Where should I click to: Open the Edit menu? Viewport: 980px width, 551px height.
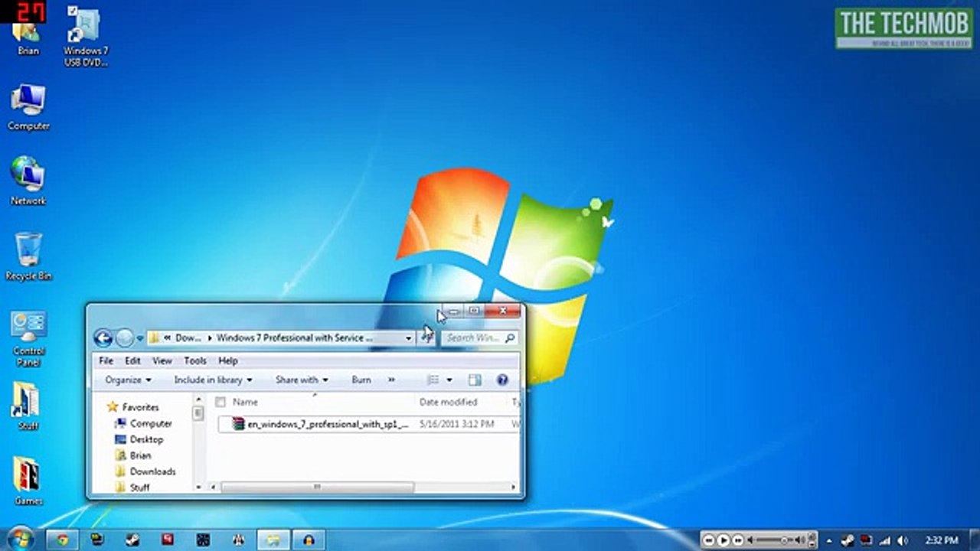pos(132,360)
